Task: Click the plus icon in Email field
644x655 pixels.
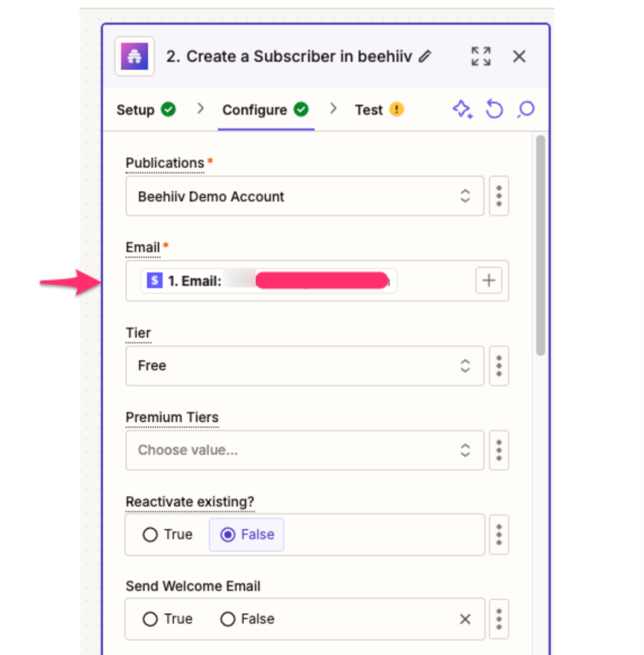Action: click(x=489, y=281)
